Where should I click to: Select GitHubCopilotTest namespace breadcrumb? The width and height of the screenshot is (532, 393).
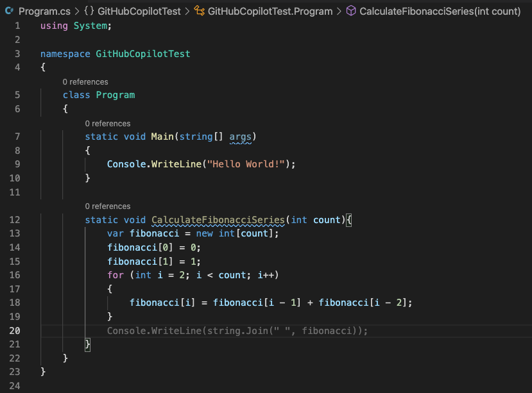pos(139,12)
